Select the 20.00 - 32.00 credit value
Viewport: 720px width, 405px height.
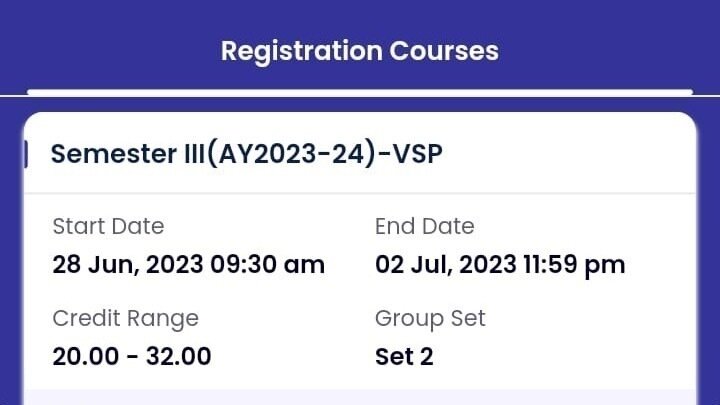click(x=131, y=356)
